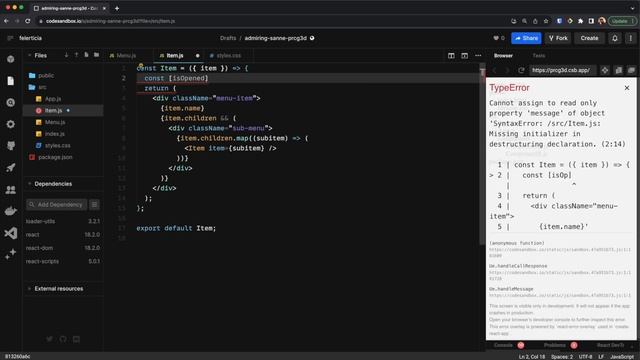The width and height of the screenshot is (640, 360).
Task: Open the Chrome extensions puzzle icon
Action: pyautogui.click(x=580, y=21)
